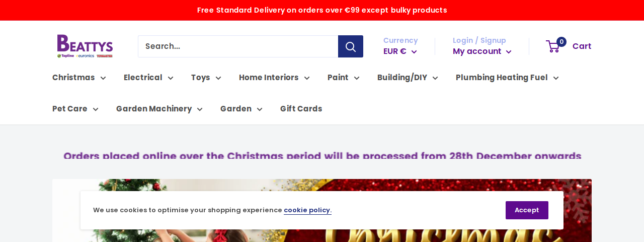This screenshot has height=242, width=644.
Task: Expand the Paint category
Action: (x=344, y=78)
